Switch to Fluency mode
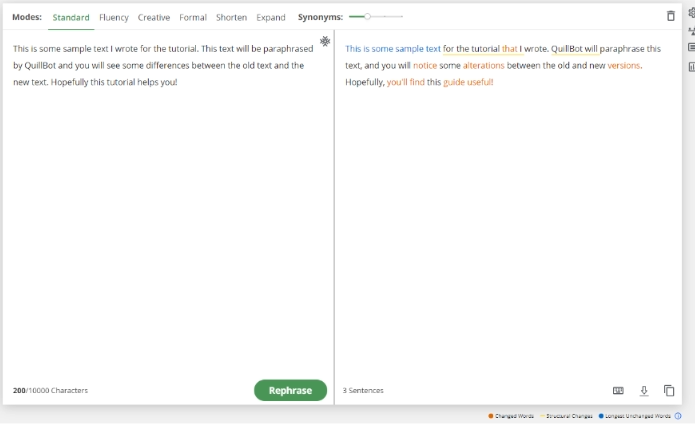 tap(114, 17)
